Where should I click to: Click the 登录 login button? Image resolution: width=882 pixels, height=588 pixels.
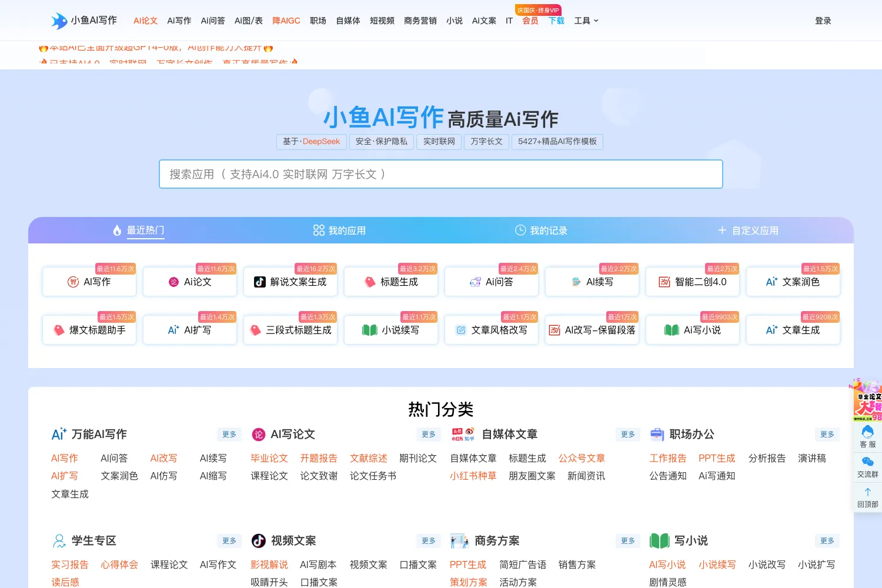(823, 21)
